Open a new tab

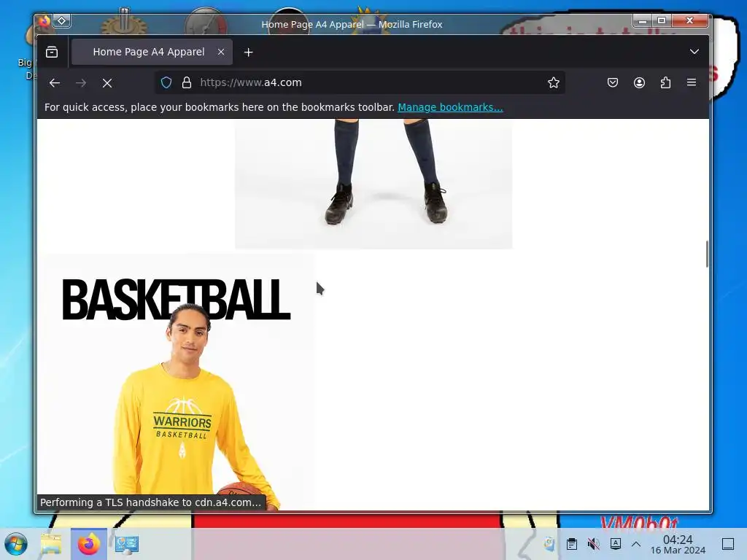(248, 52)
